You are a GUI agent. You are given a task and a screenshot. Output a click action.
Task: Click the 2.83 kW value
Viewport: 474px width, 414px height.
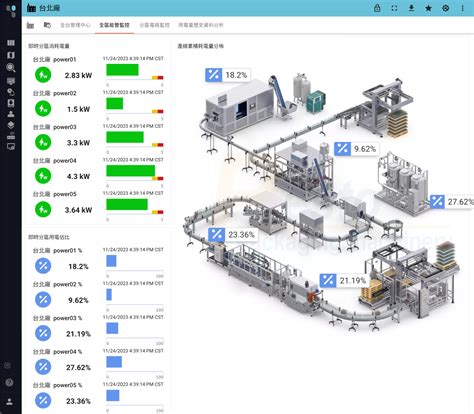pos(78,75)
